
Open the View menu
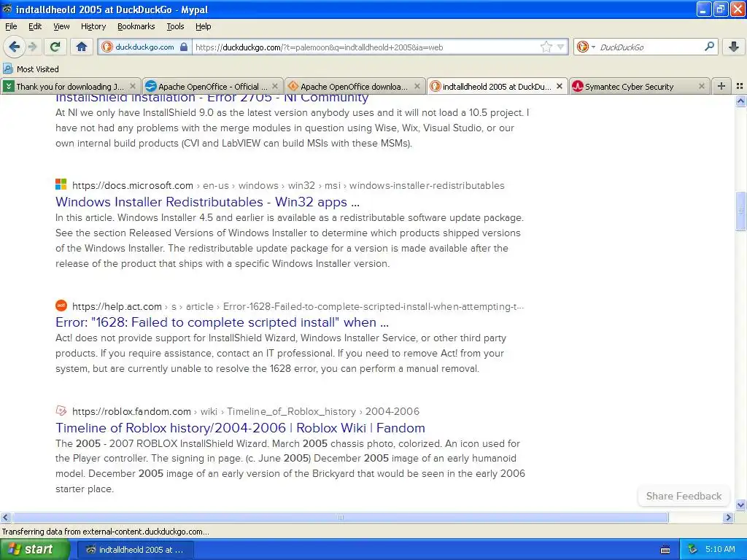pos(61,26)
